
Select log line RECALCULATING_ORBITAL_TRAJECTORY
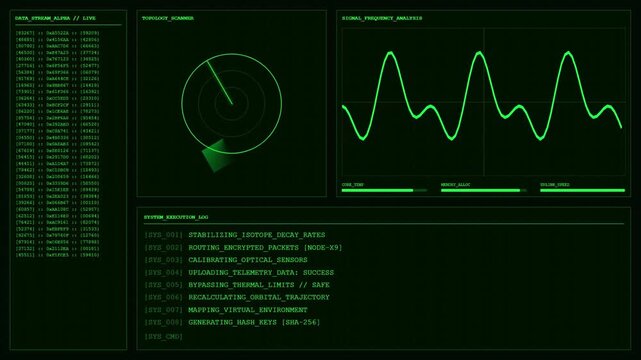[x=259, y=297]
